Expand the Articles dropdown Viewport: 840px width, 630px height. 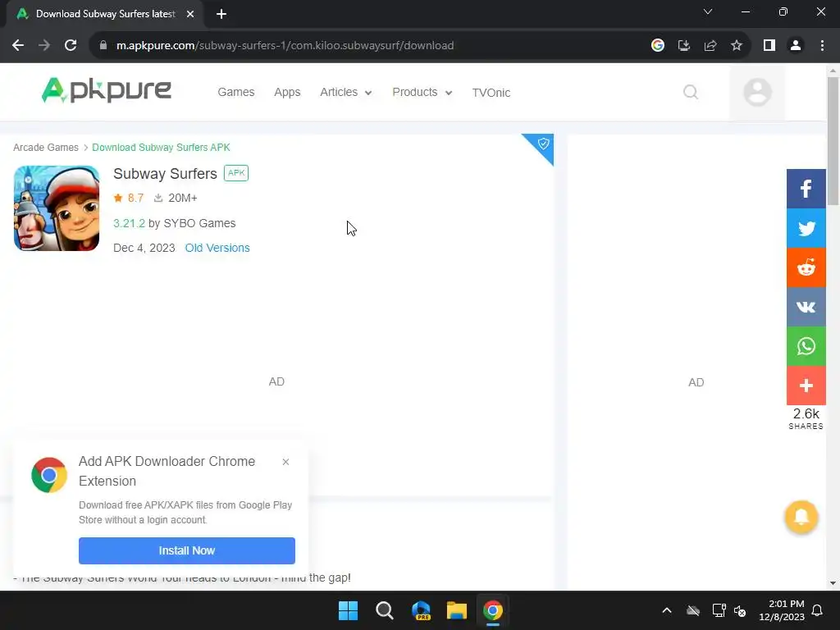point(345,92)
